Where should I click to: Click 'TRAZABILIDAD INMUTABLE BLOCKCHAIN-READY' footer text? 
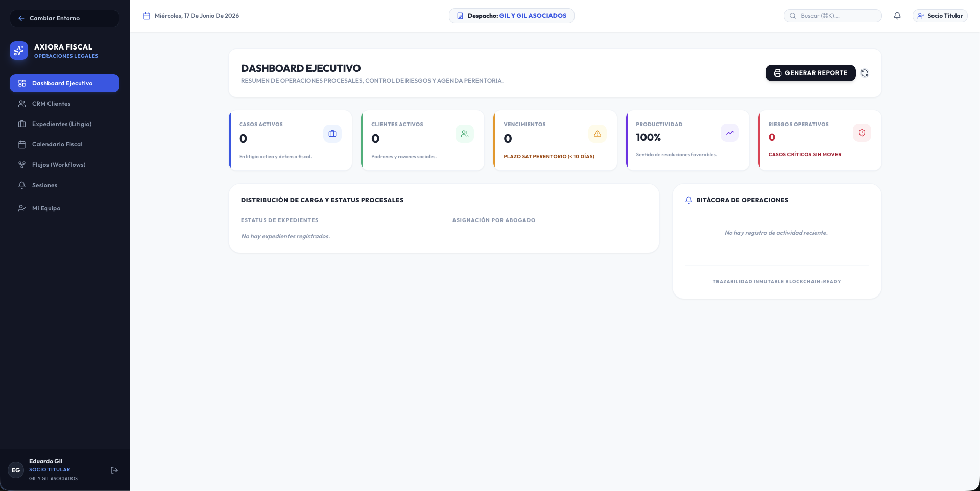777,282
